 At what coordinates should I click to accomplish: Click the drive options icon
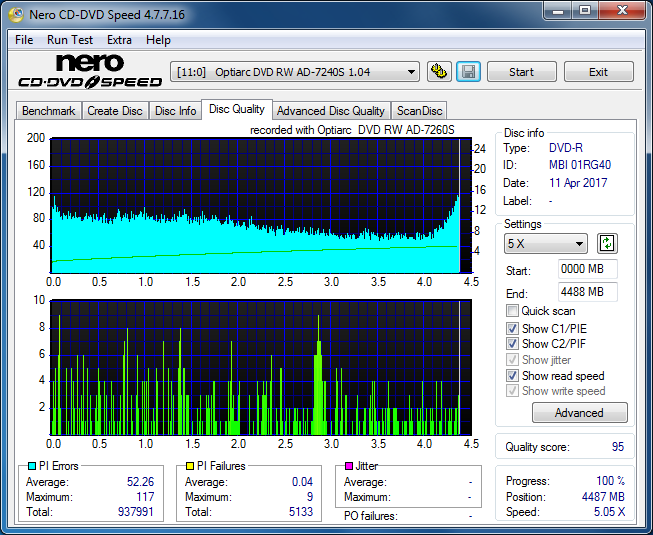pos(439,72)
